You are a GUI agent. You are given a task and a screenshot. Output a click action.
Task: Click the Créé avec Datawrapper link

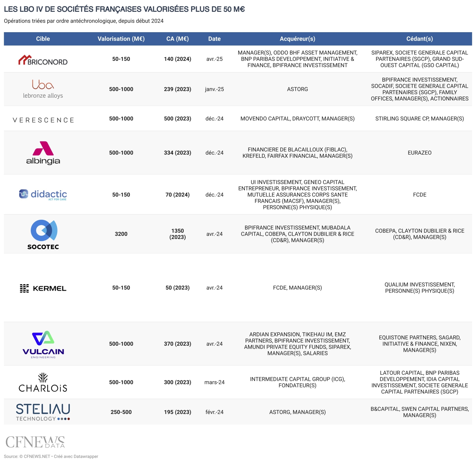tap(76, 456)
